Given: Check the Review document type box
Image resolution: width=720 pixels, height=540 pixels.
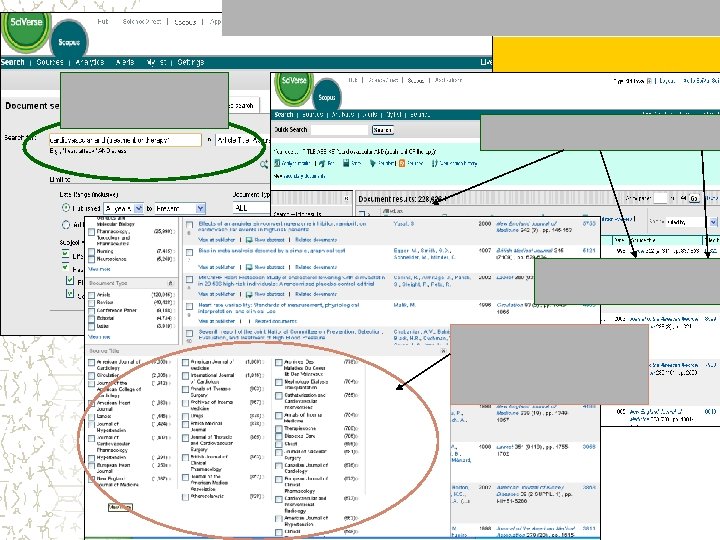Looking at the screenshot, I should pos(91,303).
